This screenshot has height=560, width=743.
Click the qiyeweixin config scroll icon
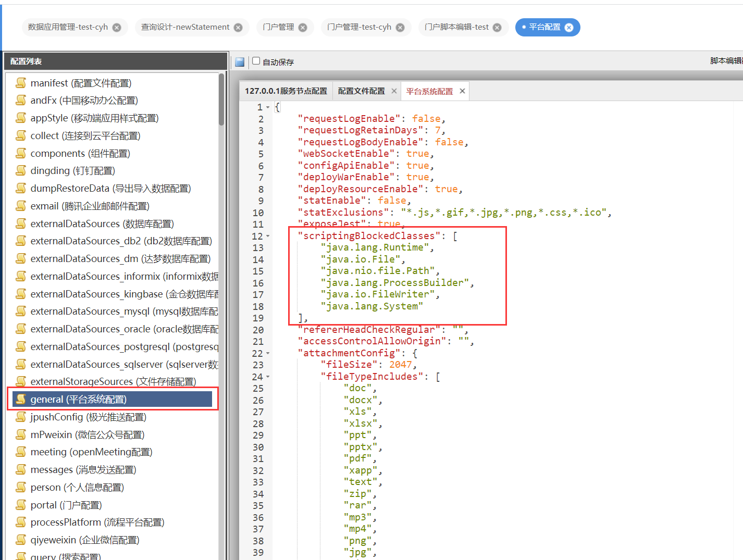click(21, 540)
